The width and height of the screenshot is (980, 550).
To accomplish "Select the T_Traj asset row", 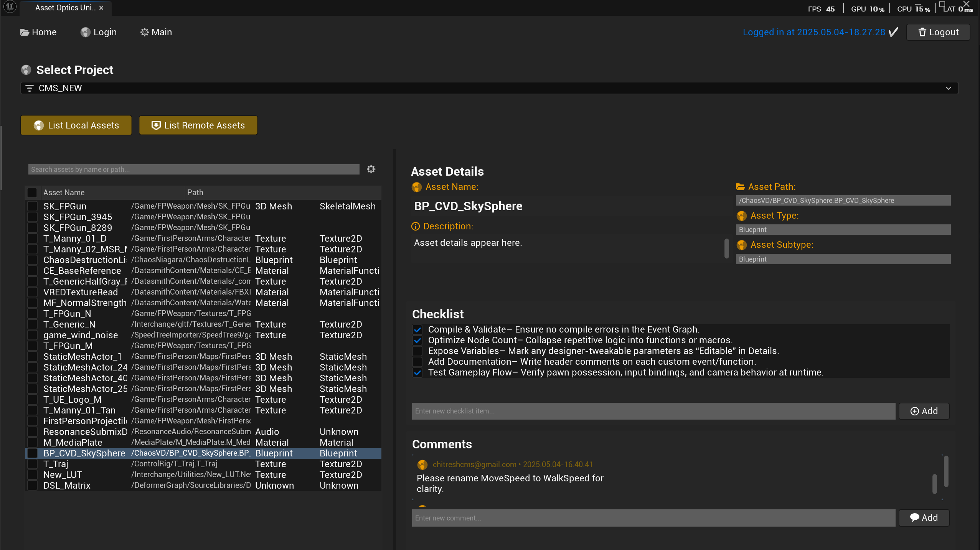I will (203, 464).
